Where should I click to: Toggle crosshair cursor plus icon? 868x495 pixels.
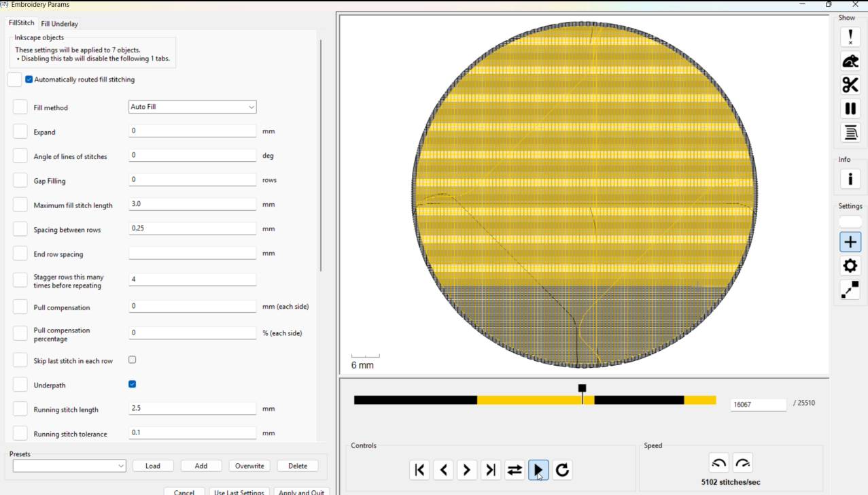coord(850,242)
